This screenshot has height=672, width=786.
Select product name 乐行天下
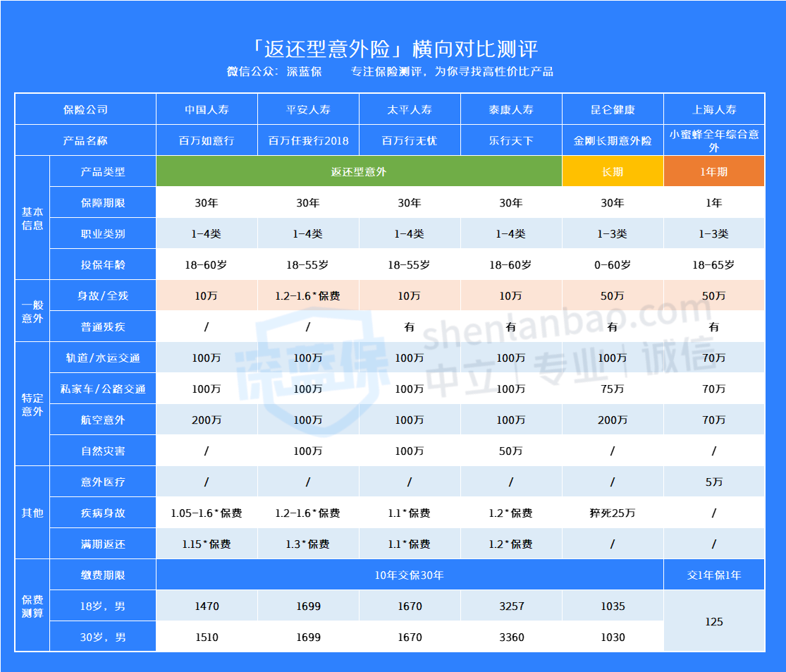(x=511, y=140)
